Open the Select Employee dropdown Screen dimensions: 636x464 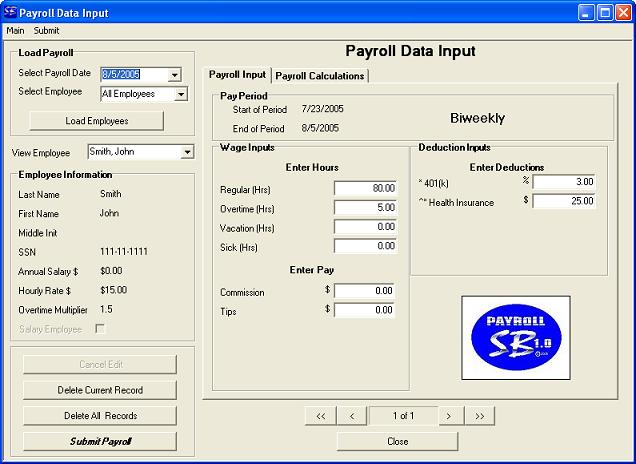click(181, 94)
